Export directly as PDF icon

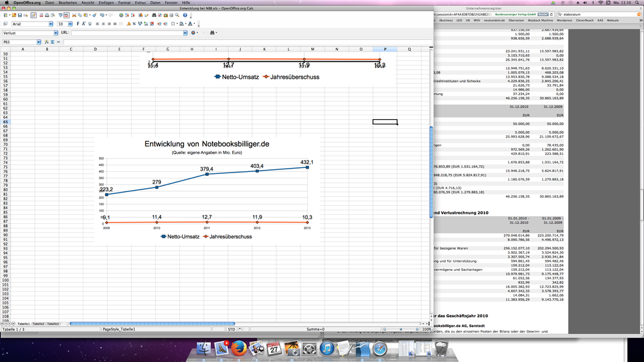tap(41, 15)
